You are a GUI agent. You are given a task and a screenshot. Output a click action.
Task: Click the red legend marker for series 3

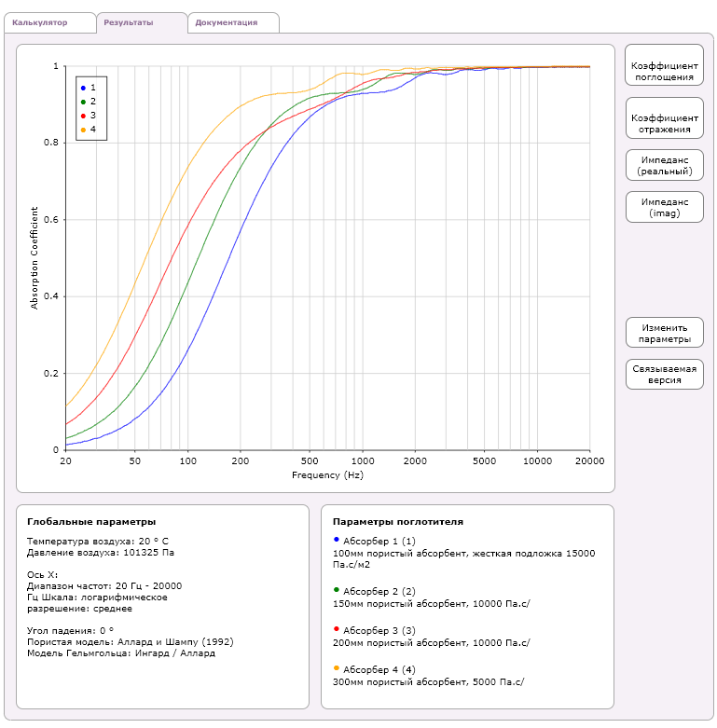point(83,115)
